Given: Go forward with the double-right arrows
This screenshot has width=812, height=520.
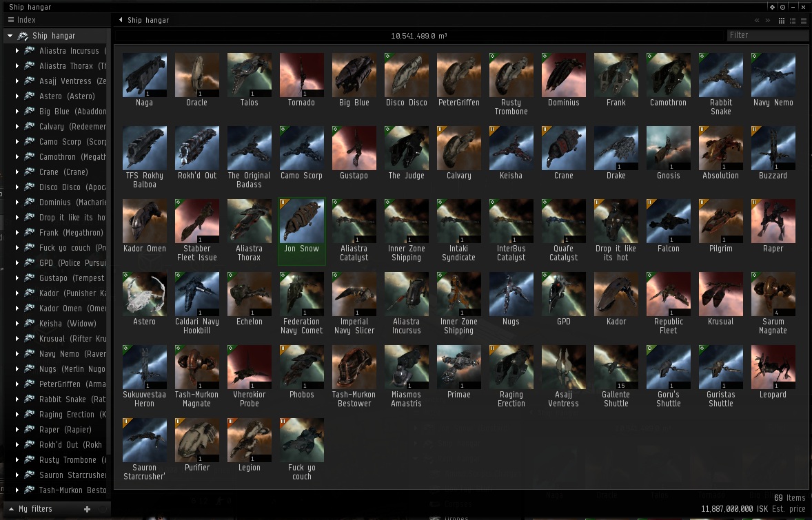Looking at the screenshot, I should 767,21.
